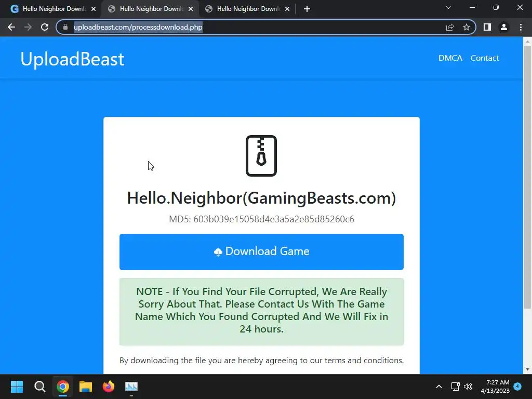The image size is (532, 399).
Task: Open the notification center badge
Action: tap(517, 387)
